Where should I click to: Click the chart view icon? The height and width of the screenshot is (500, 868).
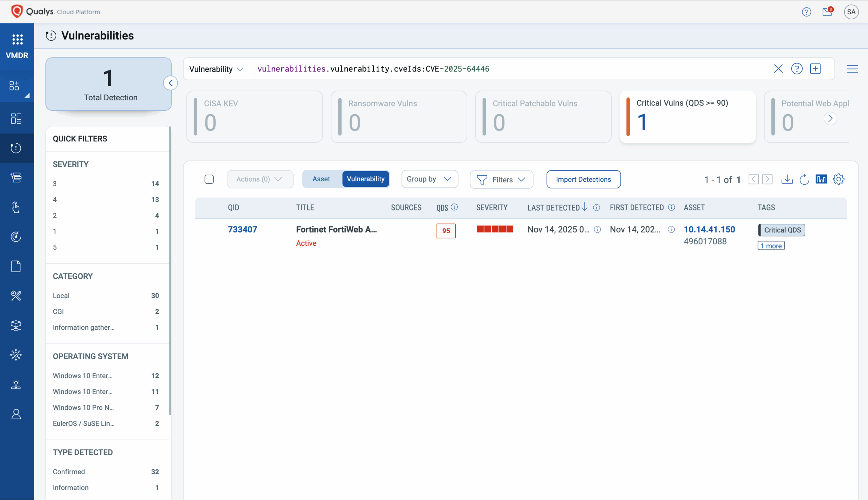pyautogui.click(x=821, y=179)
